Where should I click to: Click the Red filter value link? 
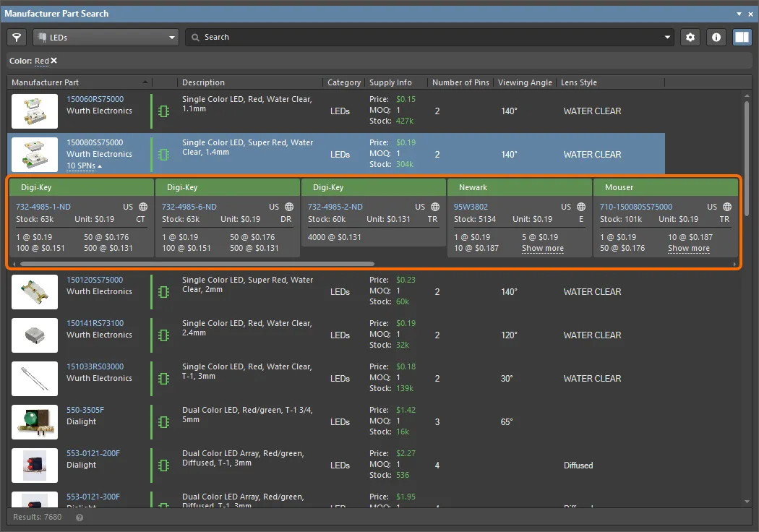click(x=42, y=61)
